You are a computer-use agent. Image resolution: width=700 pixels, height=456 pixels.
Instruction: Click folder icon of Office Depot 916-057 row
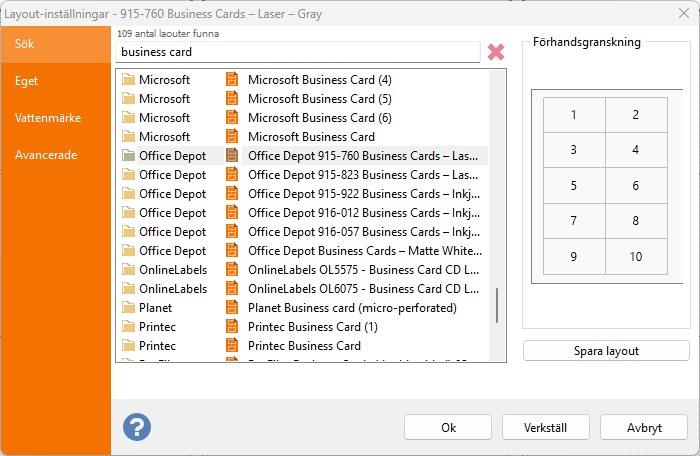coord(129,231)
